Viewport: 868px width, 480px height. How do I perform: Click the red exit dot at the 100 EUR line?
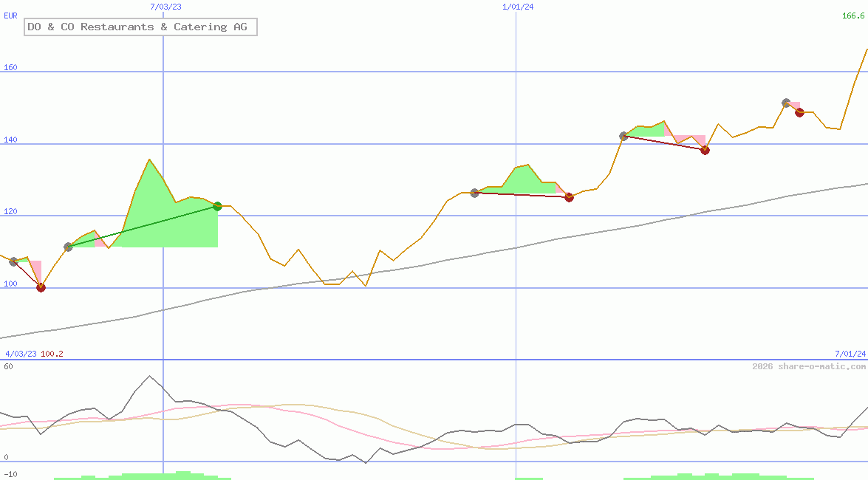(x=41, y=287)
